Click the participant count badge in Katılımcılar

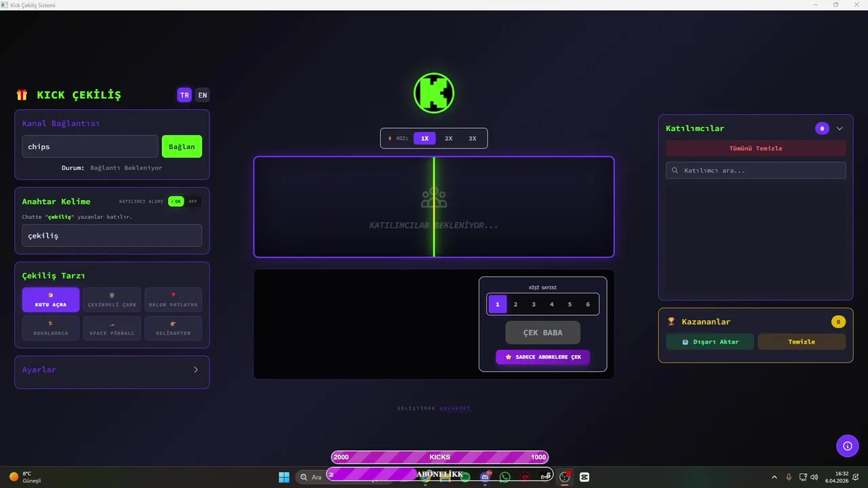[x=822, y=128]
